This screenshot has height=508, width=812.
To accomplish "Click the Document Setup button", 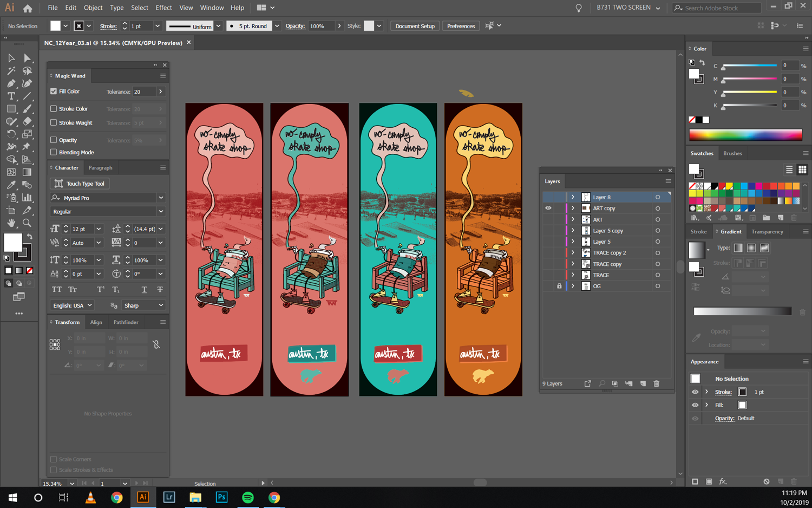I will 415,26.
